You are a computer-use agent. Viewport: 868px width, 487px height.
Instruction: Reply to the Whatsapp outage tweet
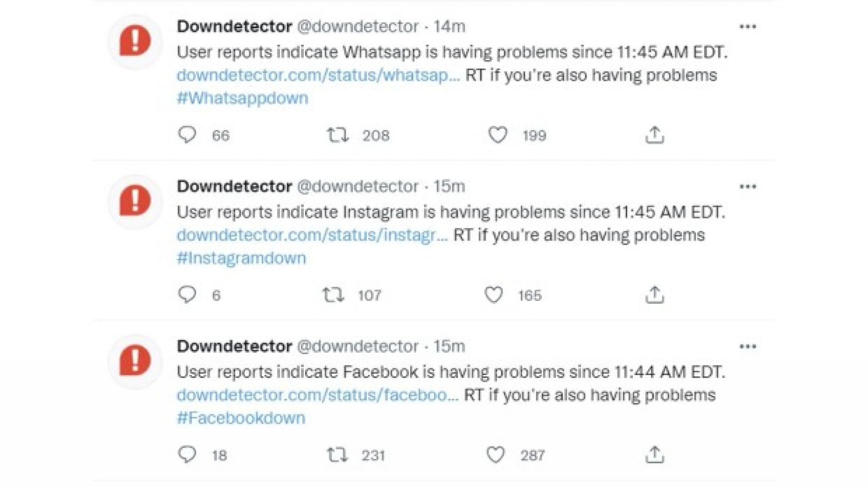(187, 135)
